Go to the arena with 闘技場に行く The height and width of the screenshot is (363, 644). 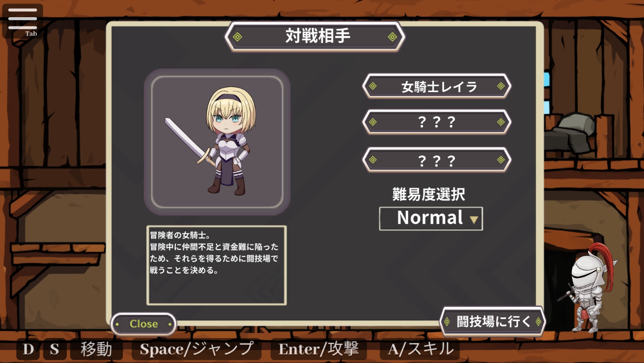493,321
